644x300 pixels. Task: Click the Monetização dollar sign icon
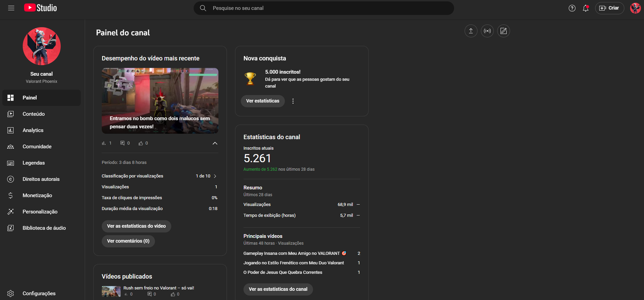[x=11, y=195]
